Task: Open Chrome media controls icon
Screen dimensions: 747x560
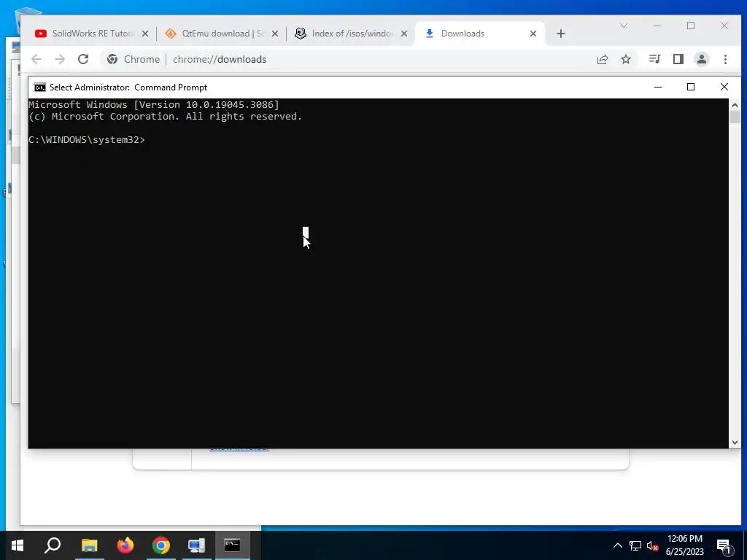Action: click(x=654, y=59)
